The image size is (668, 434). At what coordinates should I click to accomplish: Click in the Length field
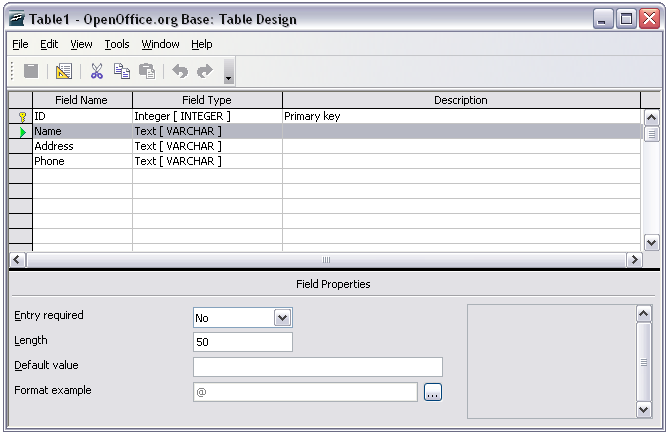pos(242,342)
